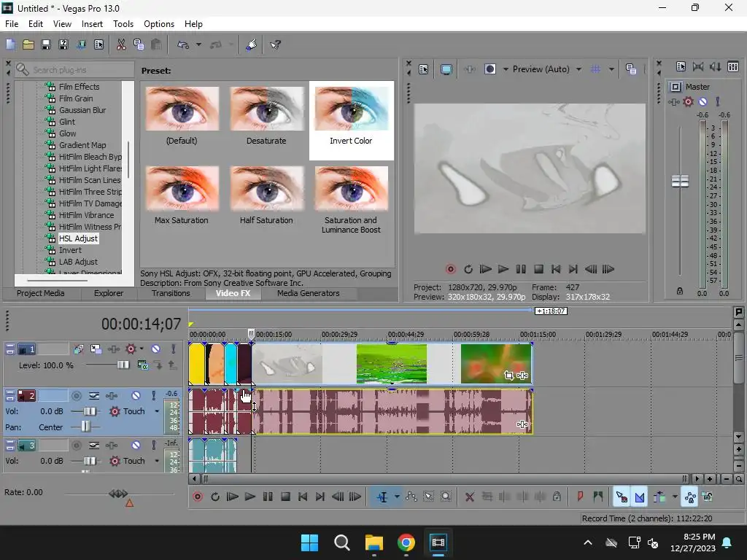Click the Mixer Dim Output icon
Viewport: 747px width, 560px height.
coord(716,66)
